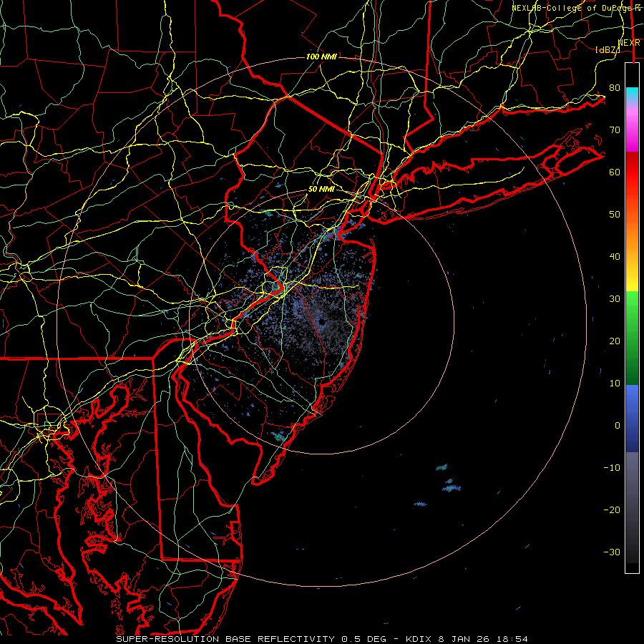This screenshot has height=644, width=644.
Task: Click the -10 value on the dBZ scale
Action: click(x=612, y=468)
